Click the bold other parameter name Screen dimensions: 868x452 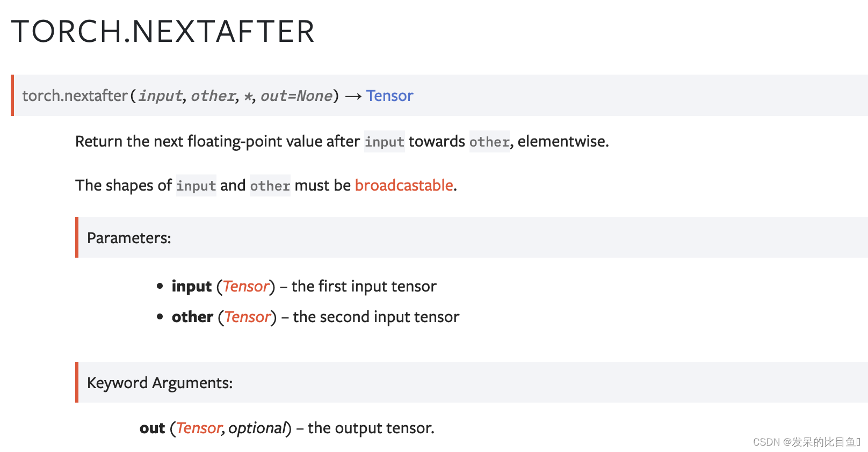192,317
